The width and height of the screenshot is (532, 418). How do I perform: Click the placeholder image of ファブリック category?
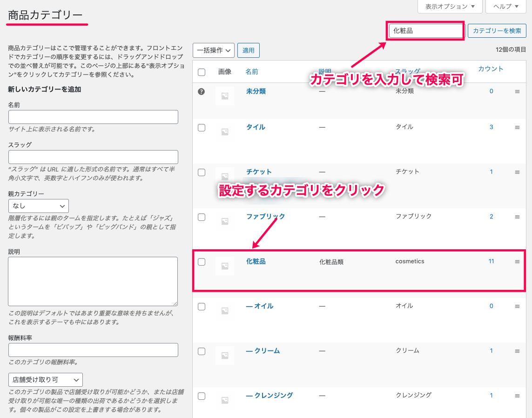tap(225, 221)
